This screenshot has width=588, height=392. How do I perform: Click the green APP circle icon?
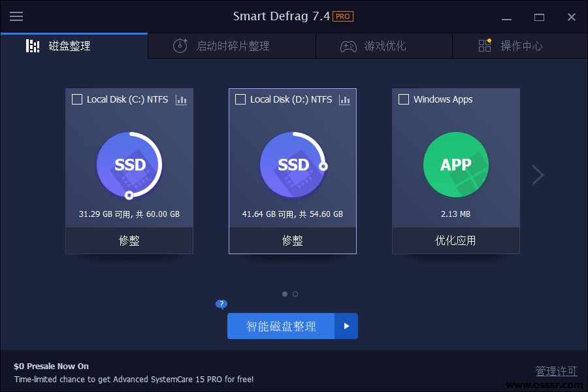[456, 165]
